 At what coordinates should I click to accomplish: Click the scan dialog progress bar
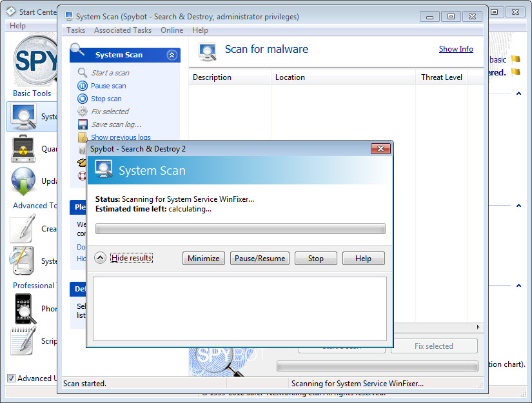[241, 228]
